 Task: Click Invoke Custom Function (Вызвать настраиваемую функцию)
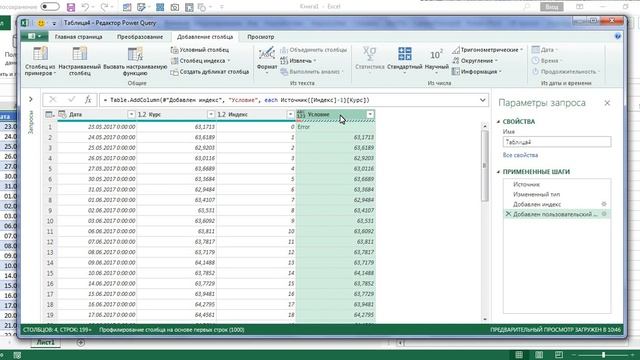(135, 61)
